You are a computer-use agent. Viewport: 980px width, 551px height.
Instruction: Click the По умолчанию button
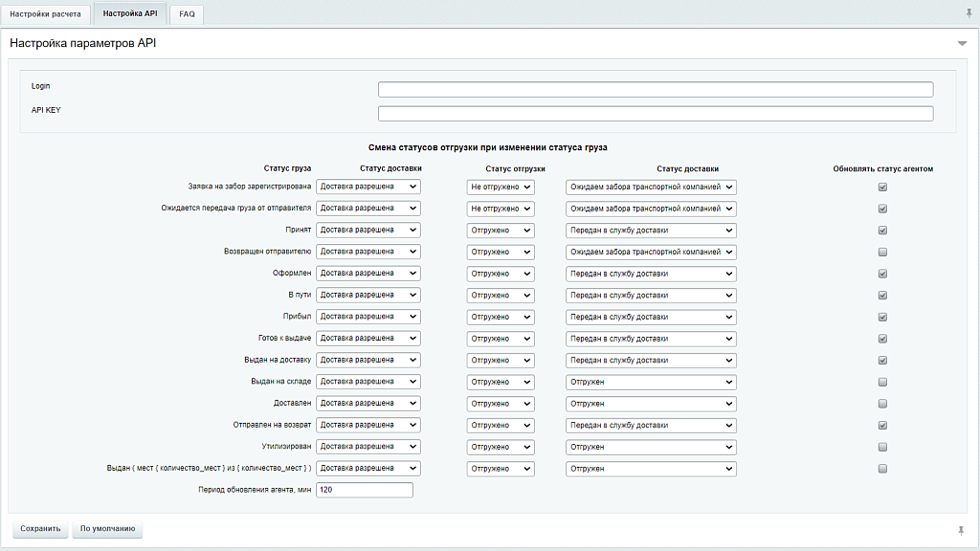pyautogui.click(x=107, y=529)
